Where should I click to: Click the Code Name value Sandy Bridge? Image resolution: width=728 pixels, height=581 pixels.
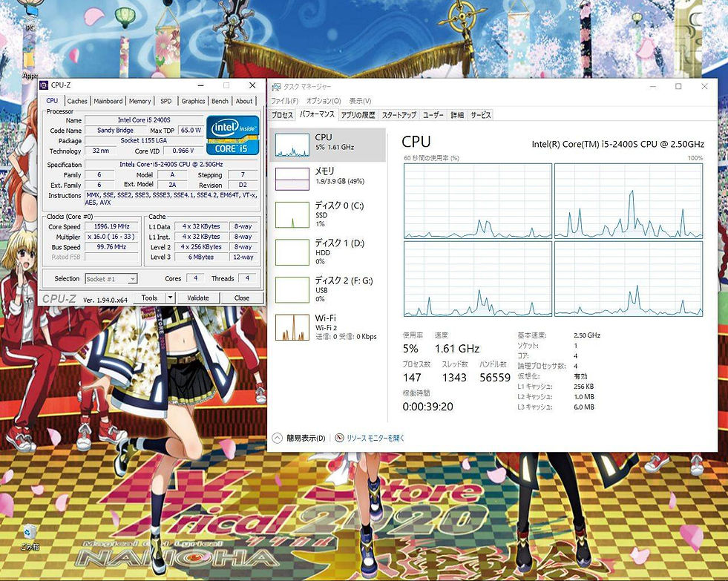[115, 131]
